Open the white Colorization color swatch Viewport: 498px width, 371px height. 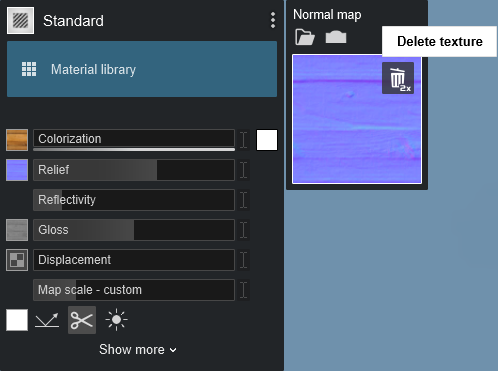[267, 140]
